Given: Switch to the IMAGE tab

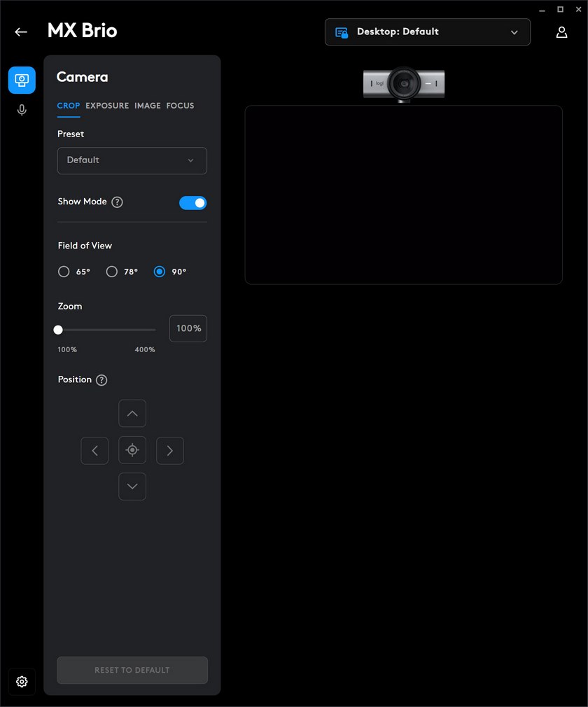Looking at the screenshot, I should pyautogui.click(x=148, y=106).
